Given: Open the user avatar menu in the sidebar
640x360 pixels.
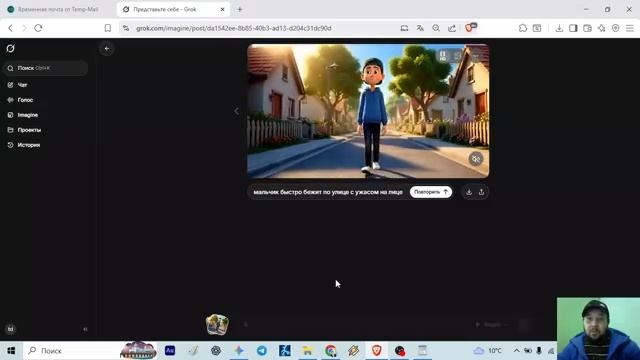Looking at the screenshot, I should click(x=11, y=329).
